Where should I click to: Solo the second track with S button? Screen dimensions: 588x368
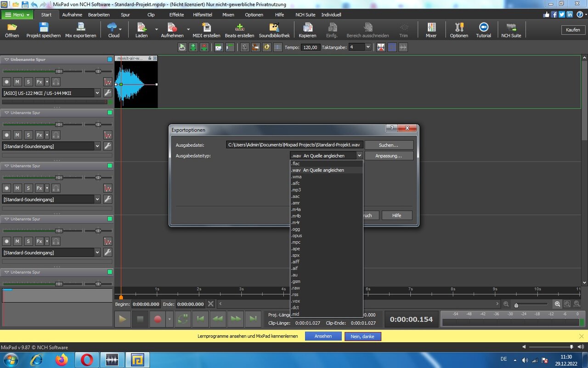[x=28, y=135]
